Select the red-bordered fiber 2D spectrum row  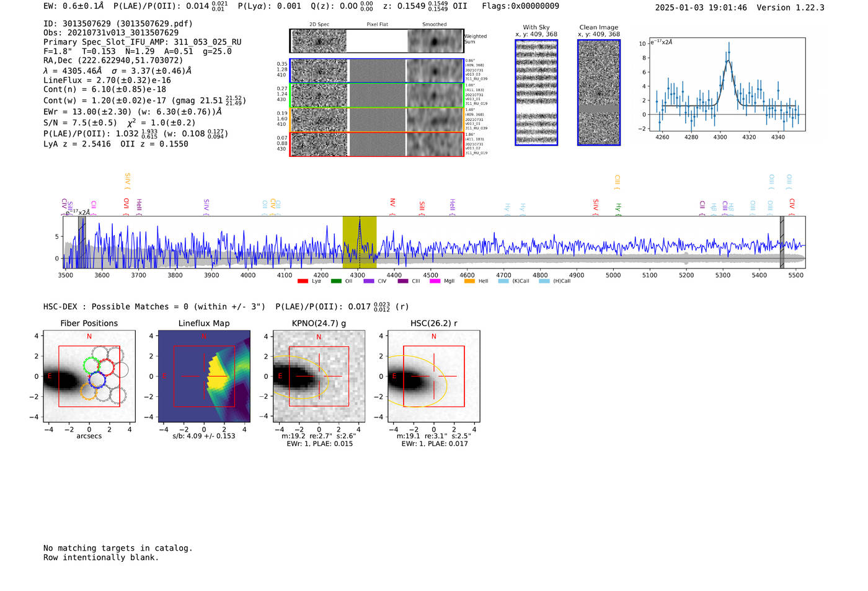click(x=377, y=144)
